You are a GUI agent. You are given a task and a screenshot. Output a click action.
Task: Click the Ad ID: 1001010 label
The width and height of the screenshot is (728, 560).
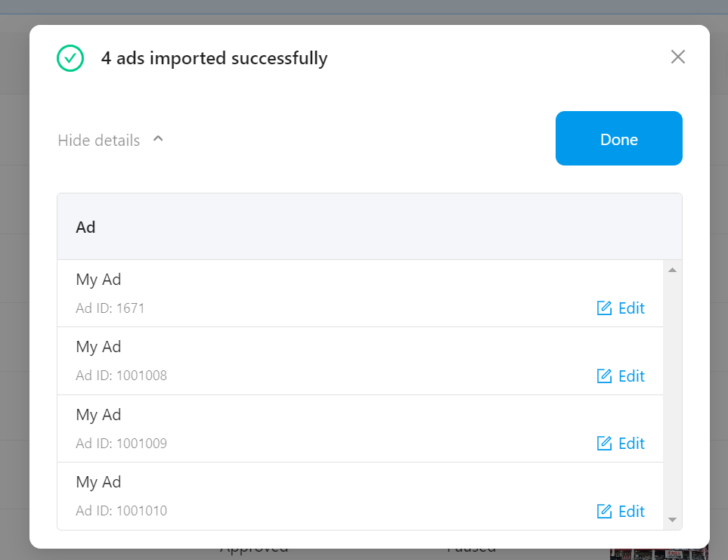point(121,511)
